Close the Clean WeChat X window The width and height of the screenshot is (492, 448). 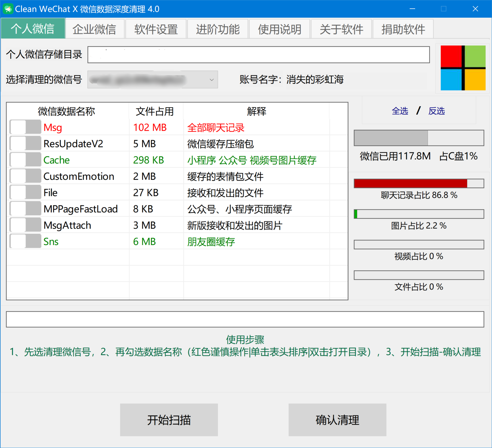tap(475, 9)
